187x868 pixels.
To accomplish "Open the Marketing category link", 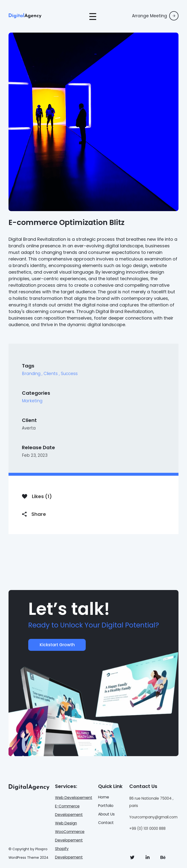I will pos(32,401).
